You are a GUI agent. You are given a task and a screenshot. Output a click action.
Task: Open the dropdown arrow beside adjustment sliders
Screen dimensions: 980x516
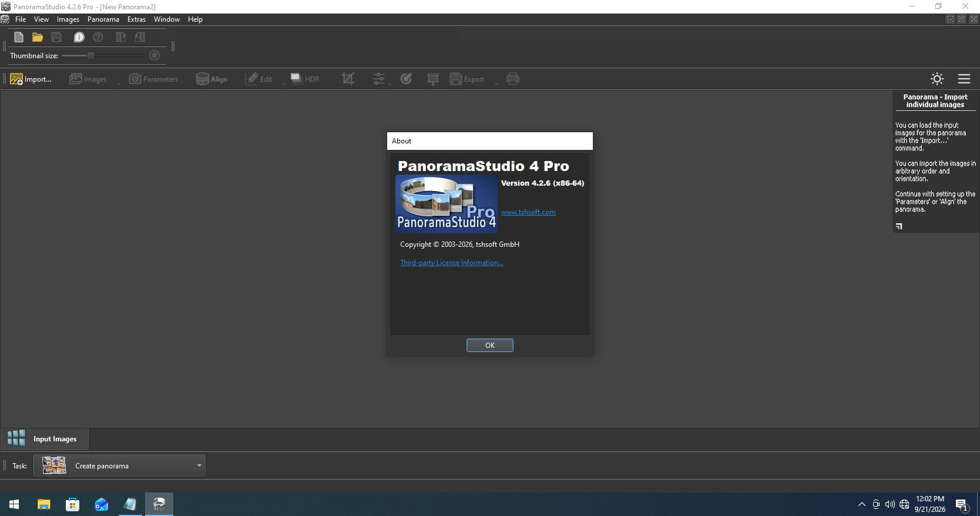pos(389,83)
